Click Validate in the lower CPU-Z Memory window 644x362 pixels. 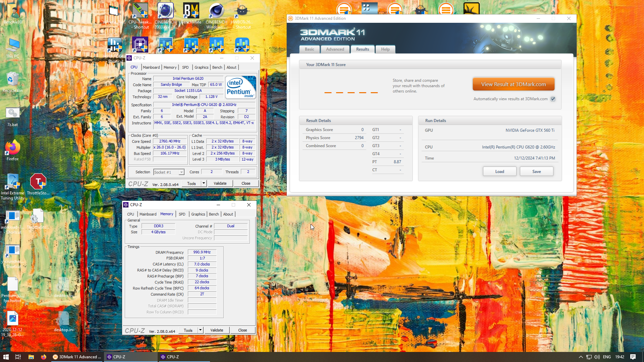(217, 330)
